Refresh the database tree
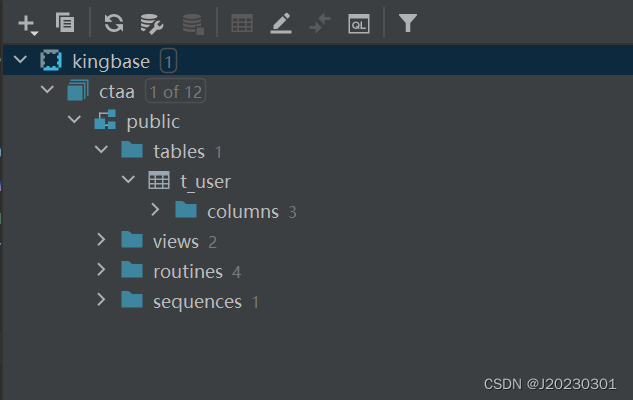This screenshot has height=400, width=633. tap(114, 22)
